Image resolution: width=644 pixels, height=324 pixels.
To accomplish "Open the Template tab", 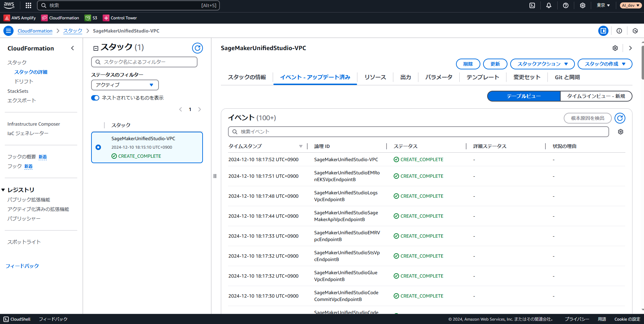I will point(483,77).
